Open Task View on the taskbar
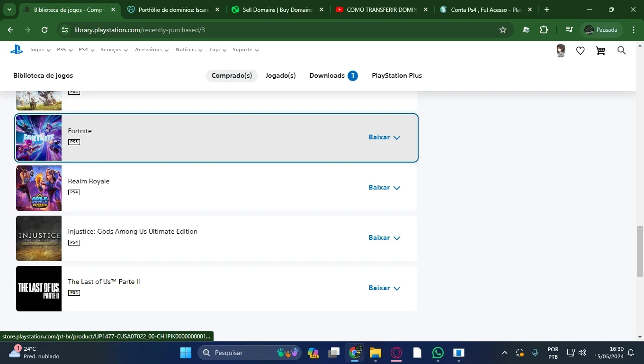 [334, 353]
